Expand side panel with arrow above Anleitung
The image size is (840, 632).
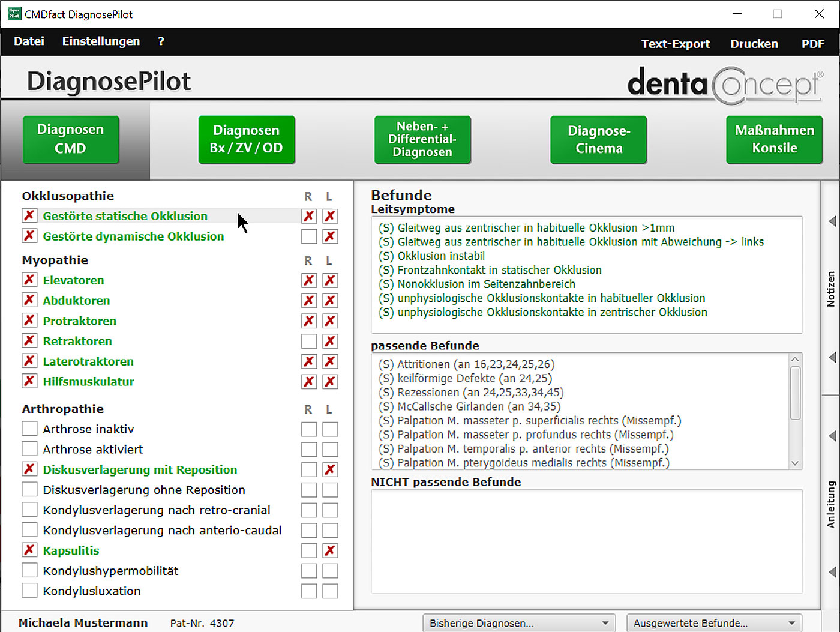point(832,435)
